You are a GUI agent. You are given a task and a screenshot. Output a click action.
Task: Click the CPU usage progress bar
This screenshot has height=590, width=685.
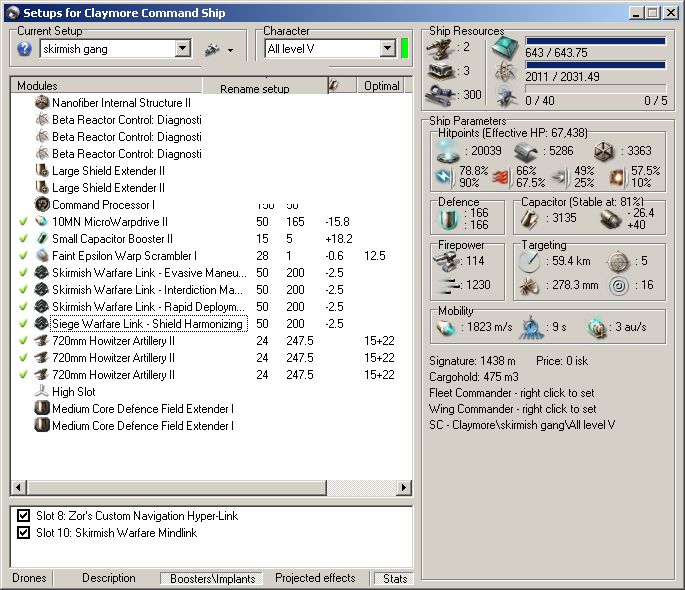[x=595, y=41]
